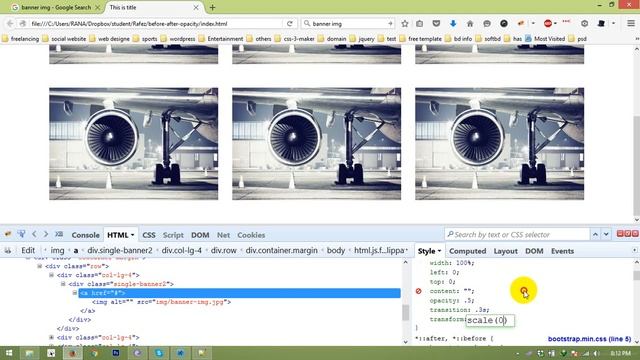Viewport: 640px width, 360px height.
Task: Collapse the selected a href node
Action: click(75, 293)
